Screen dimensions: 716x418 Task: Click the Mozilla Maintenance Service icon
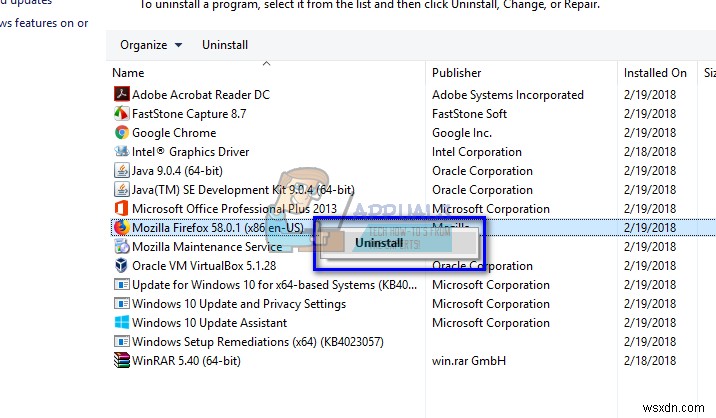click(121, 247)
